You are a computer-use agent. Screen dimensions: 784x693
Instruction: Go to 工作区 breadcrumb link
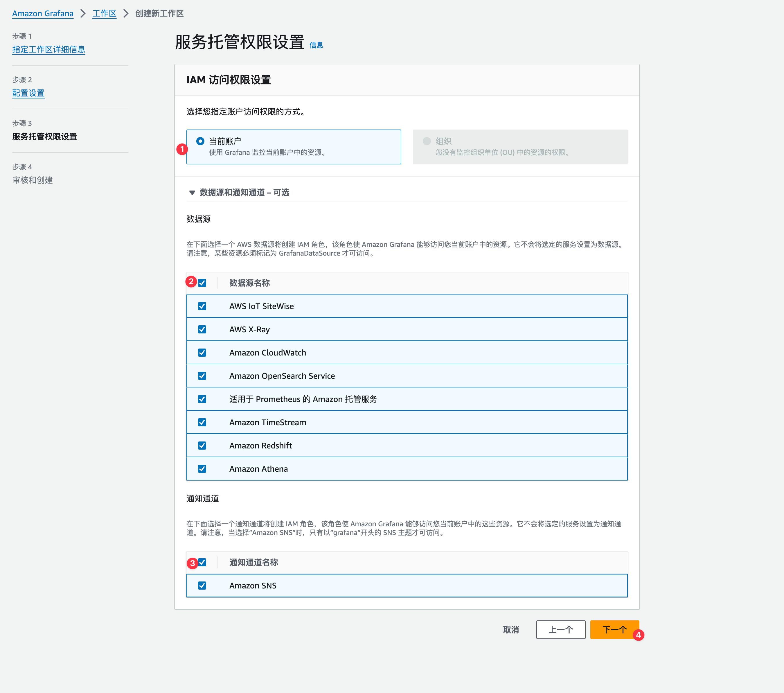pos(104,13)
